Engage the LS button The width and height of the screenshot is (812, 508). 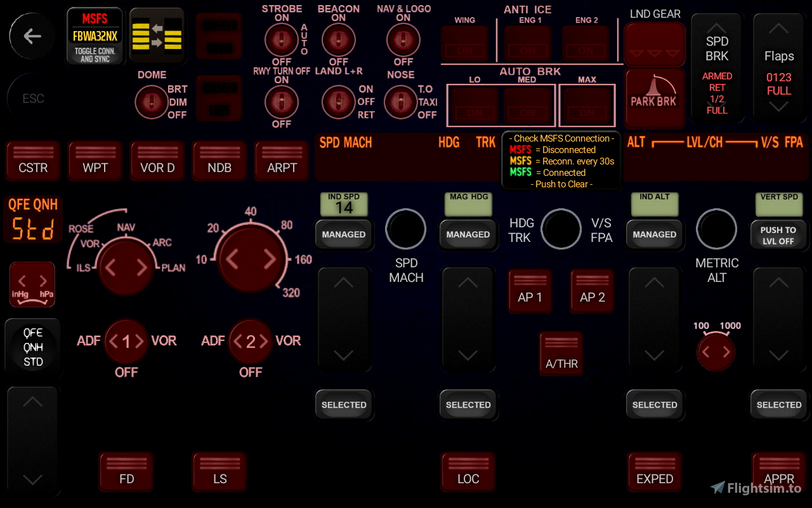click(x=219, y=472)
